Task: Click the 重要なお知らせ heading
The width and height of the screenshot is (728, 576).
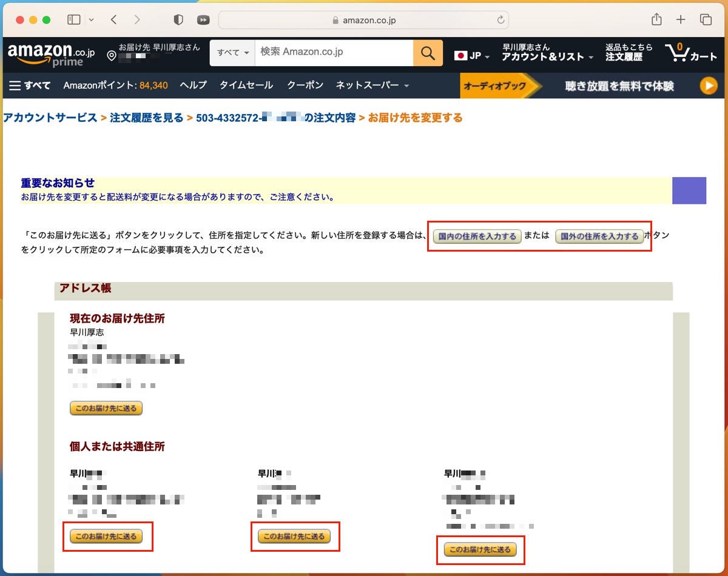Action: tap(58, 183)
